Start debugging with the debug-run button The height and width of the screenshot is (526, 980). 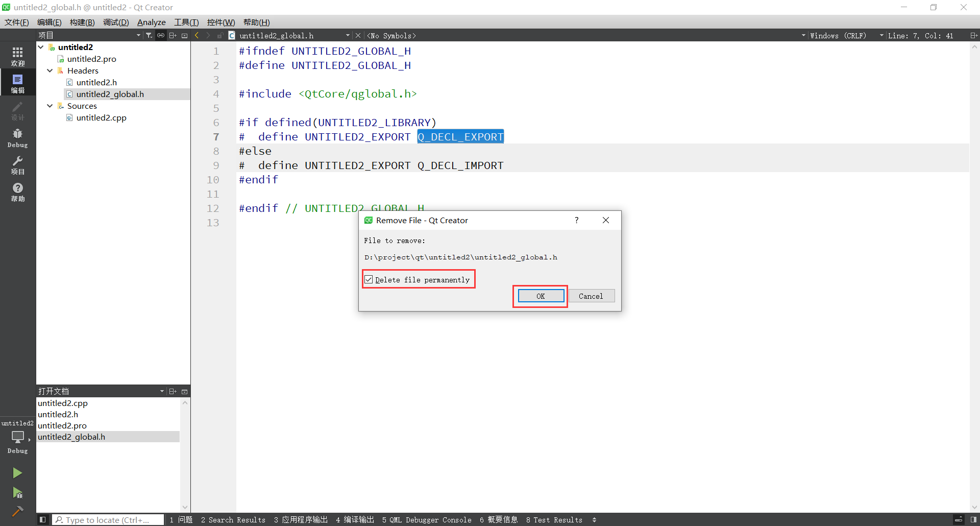tap(17, 492)
